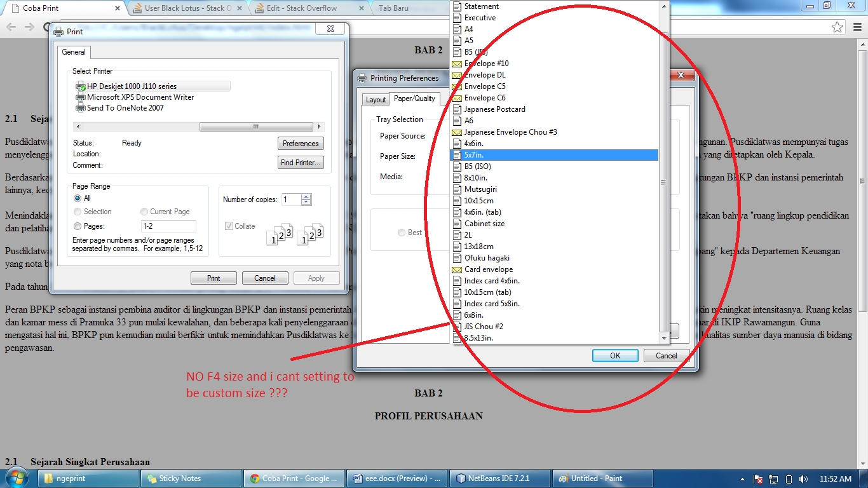Switch to Tab Baru browser tab
Image resolution: width=868 pixels, height=488 pixels.
[393, 8]
